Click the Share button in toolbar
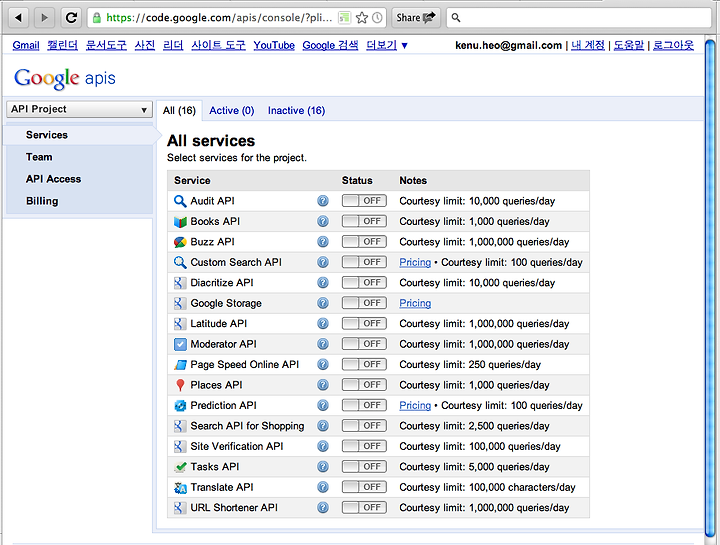This screenshot has width=720, height=545. [416, 18]
